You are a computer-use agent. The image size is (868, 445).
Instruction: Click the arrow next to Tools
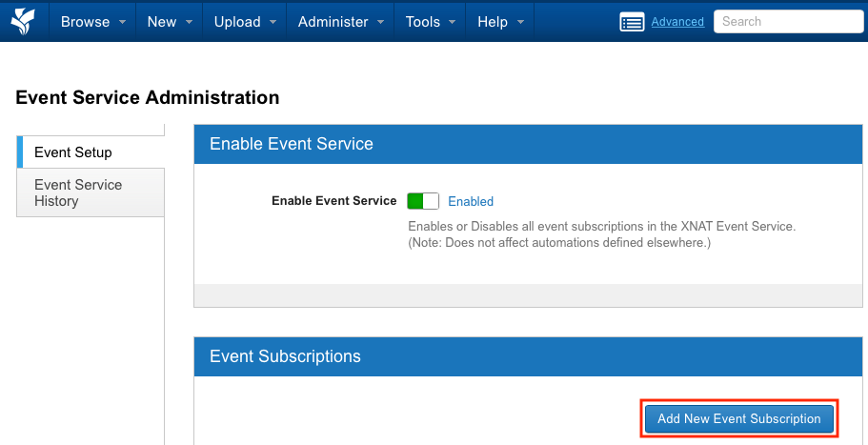pyautogui.click(x=450, y=22)
